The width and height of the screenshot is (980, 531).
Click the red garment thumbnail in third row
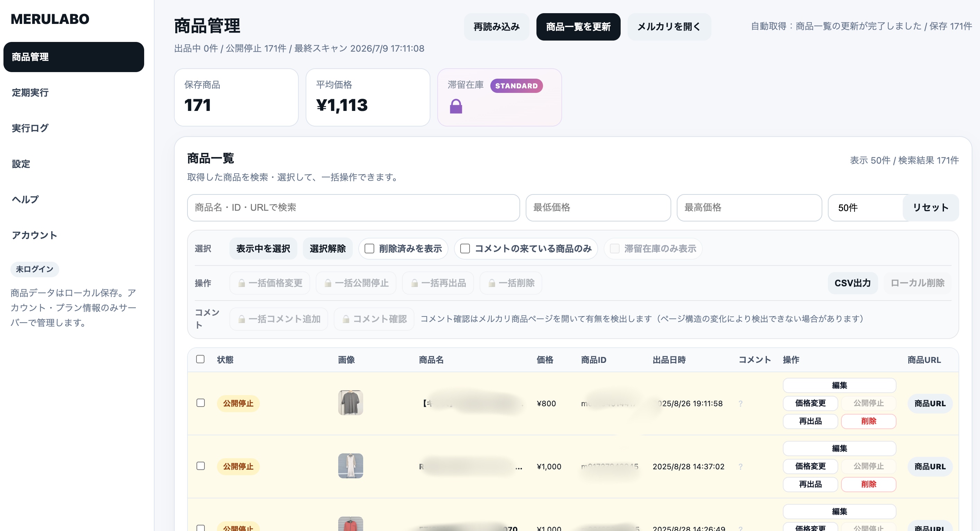pos(350,524)
